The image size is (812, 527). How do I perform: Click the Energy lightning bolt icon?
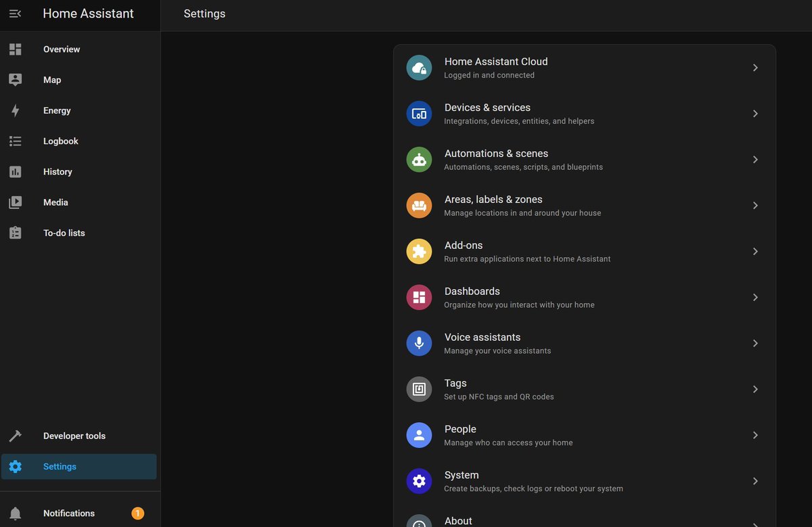coord(15,110)
